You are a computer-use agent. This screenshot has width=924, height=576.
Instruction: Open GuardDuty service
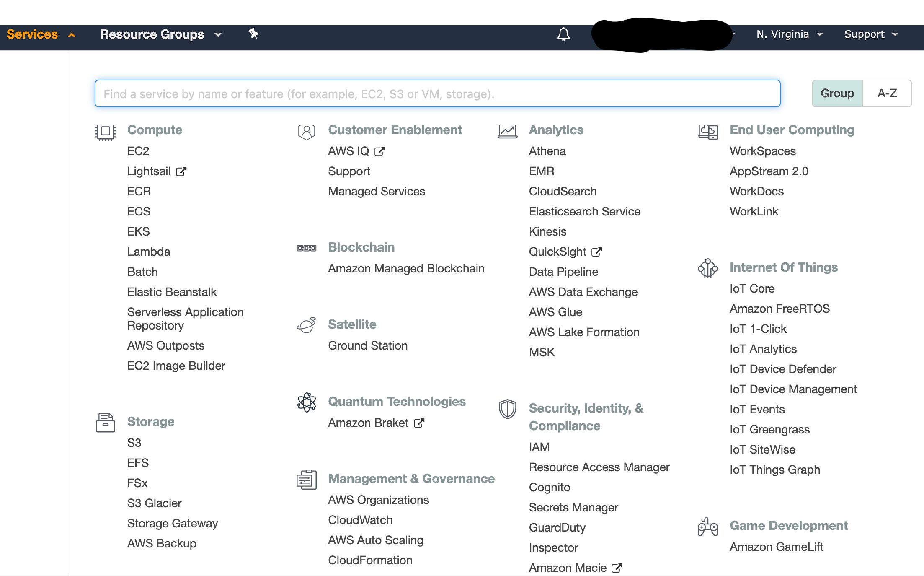tap(557, 527)
